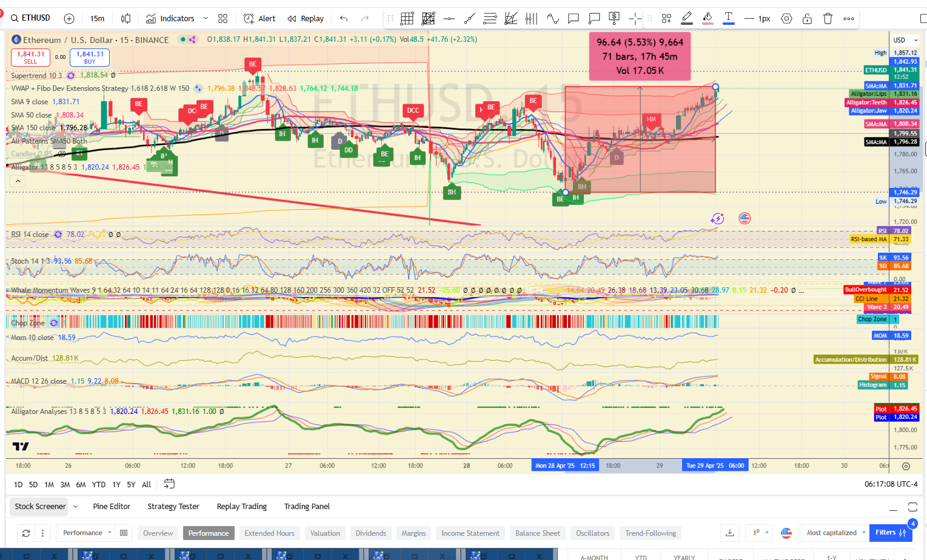Switch to the Trading Panel tab
The width and height of the screenshot is (927, 560).
(307, 507)
